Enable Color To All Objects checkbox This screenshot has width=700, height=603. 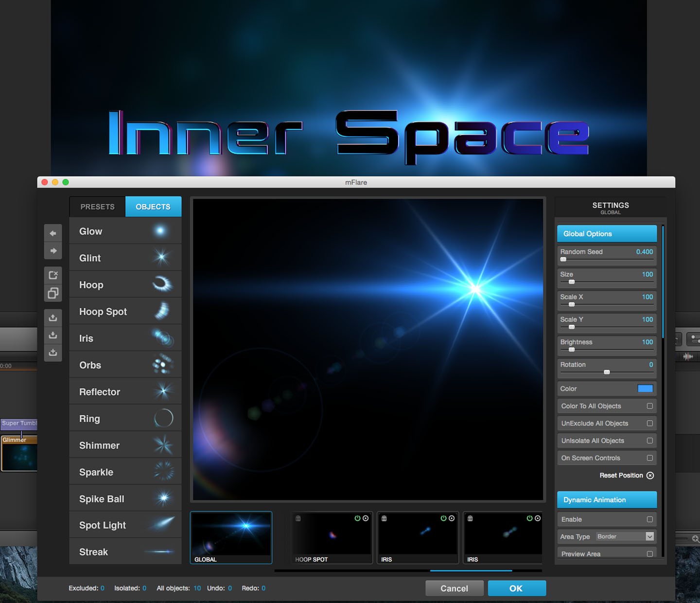[649, 406]
